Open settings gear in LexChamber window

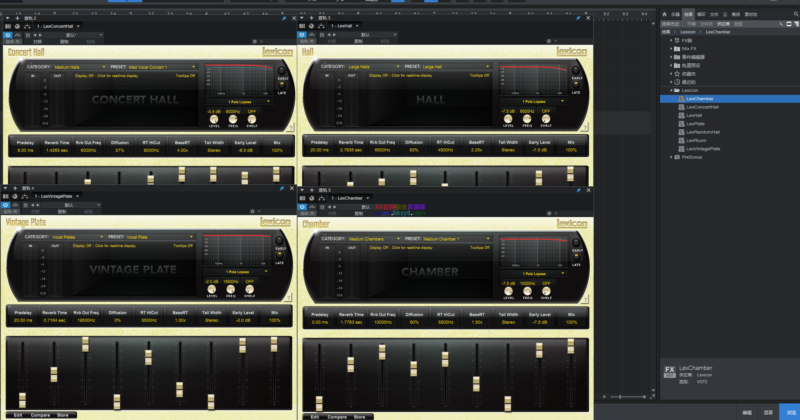pyautogui.click(x=549, y=213)
